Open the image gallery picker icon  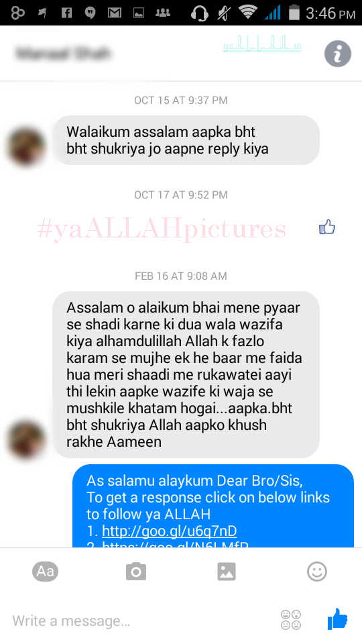point(227,572)
